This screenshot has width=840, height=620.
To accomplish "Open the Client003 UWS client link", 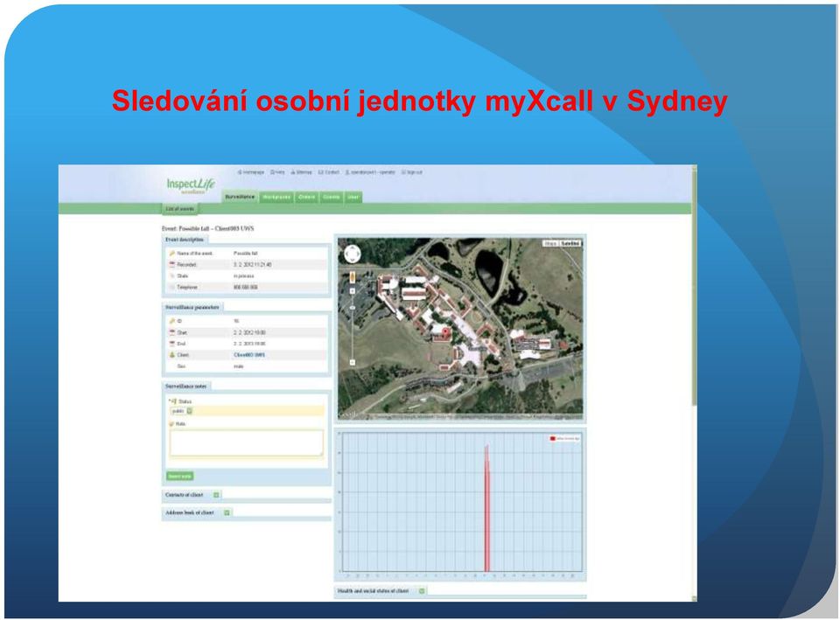I will [249, 355].
